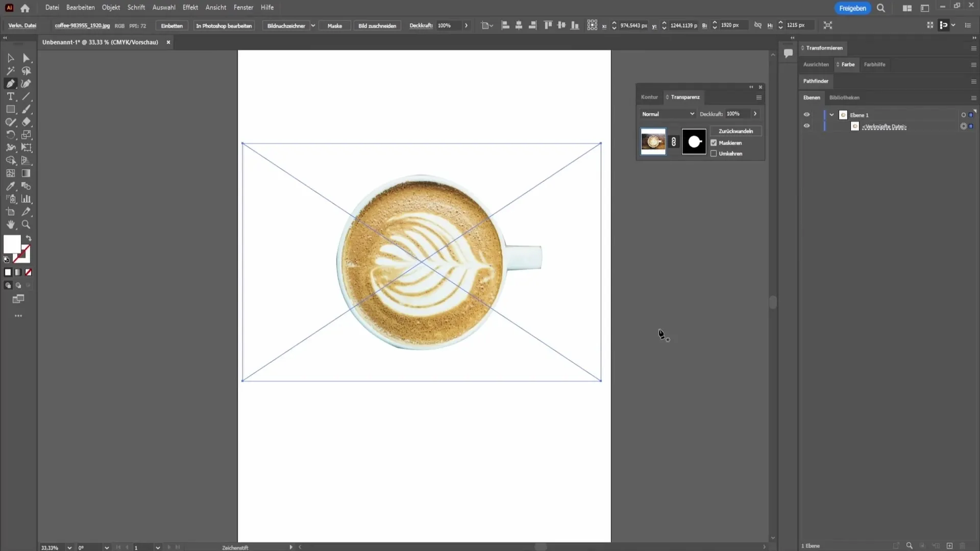Select the Symbol Sprayer tool
This screenshot has width=980, height=551.
coord(10,199)
